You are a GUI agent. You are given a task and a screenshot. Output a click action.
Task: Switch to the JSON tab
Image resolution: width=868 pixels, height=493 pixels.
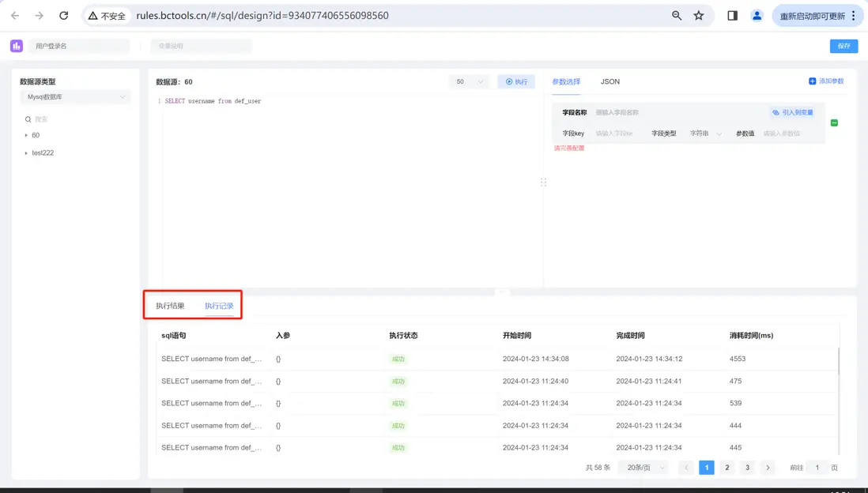click(x=609, y=81)
